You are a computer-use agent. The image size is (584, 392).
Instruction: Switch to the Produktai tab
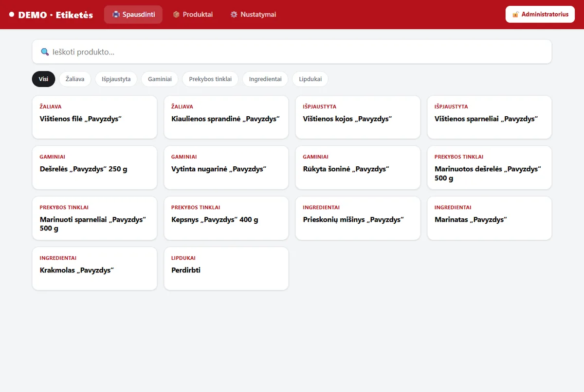pos(192,15)
